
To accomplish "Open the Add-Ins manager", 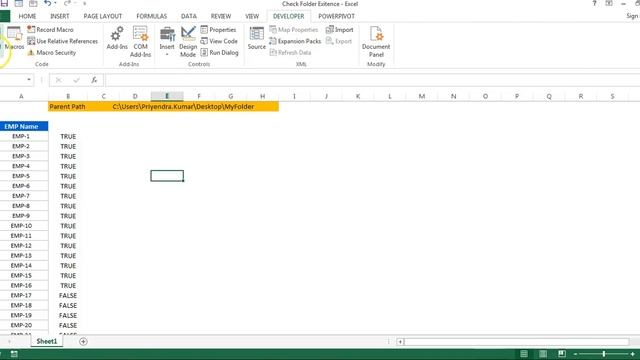I will click(x=117, y=38).
